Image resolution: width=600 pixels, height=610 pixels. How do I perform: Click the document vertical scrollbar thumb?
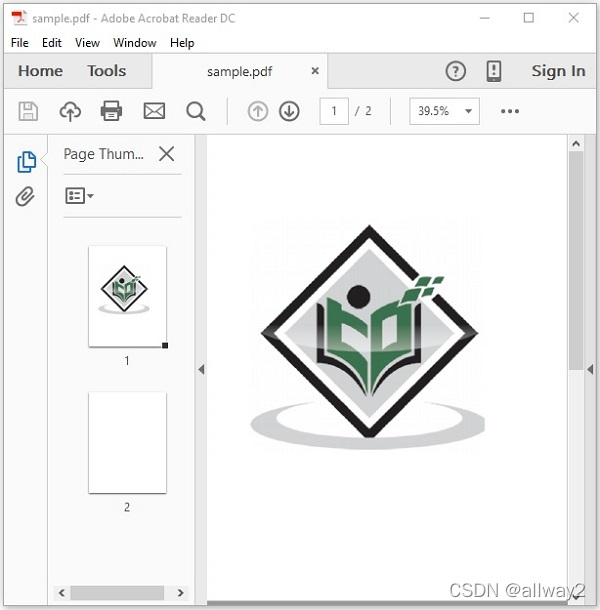coord(576,261)
